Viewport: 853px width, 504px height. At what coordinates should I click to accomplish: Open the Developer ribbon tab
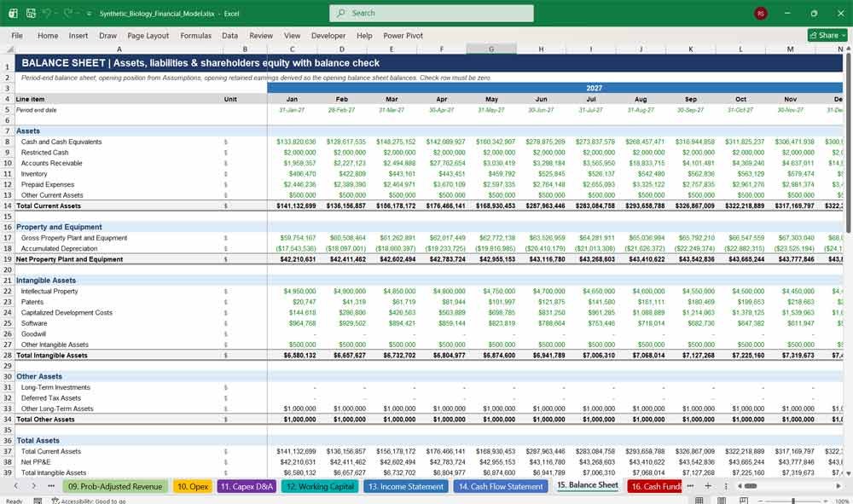click(x=328, y=35)
